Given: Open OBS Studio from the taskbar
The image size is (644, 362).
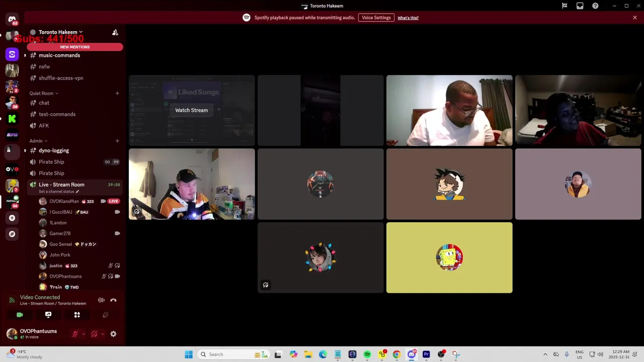Looking at the screenshot, I should click(x=441, y=354).
